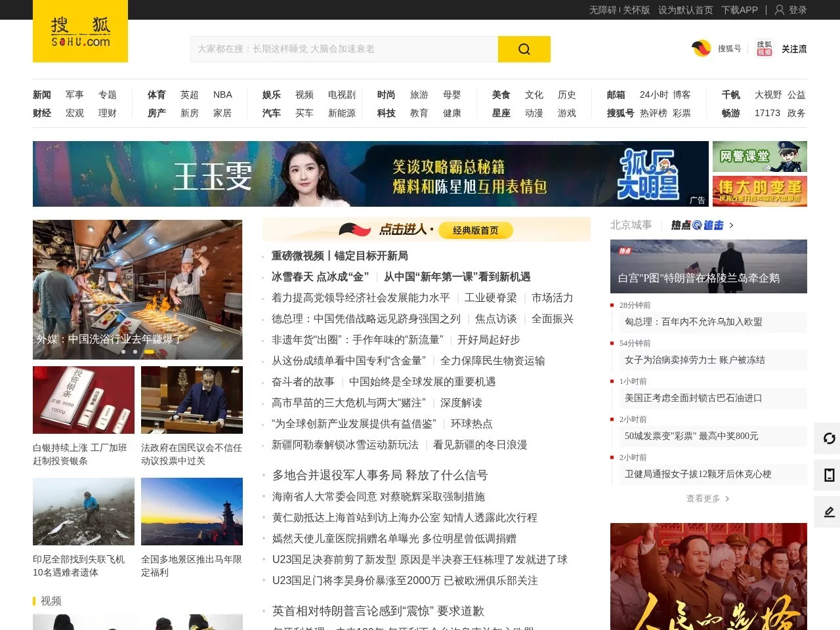Switch to the NBA section

click(222, 94)
